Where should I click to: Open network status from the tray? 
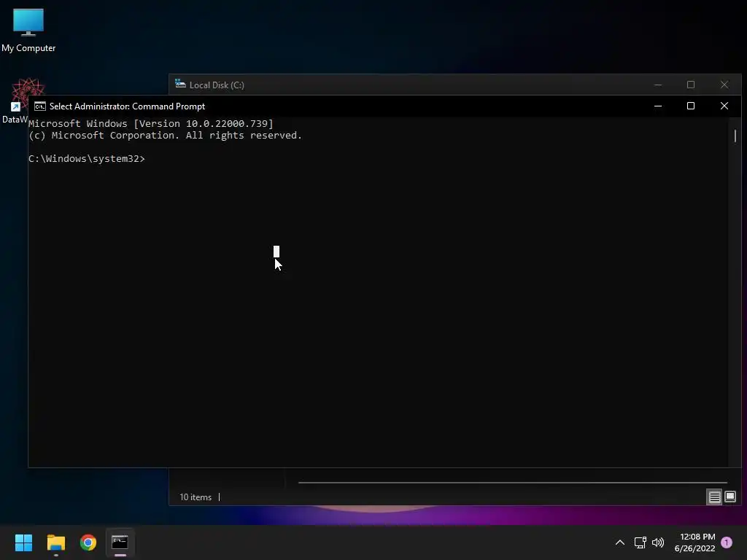click(640, 542)
